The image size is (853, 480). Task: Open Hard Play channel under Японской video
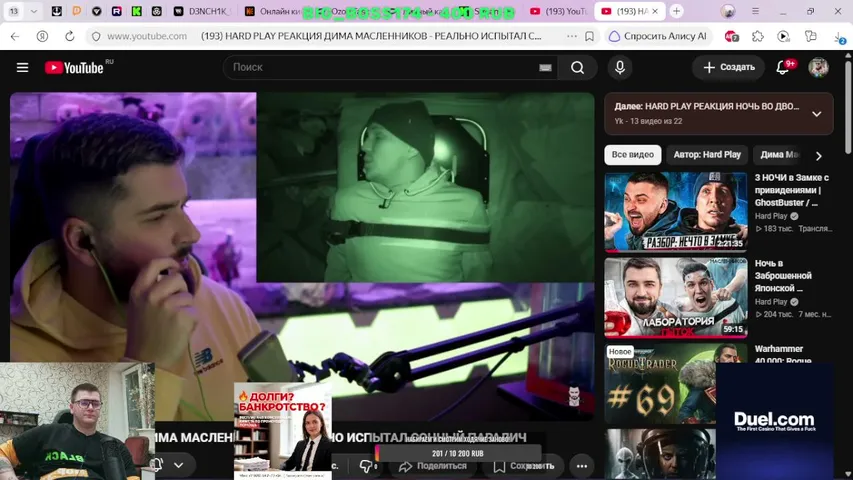(x=771, y=302)
